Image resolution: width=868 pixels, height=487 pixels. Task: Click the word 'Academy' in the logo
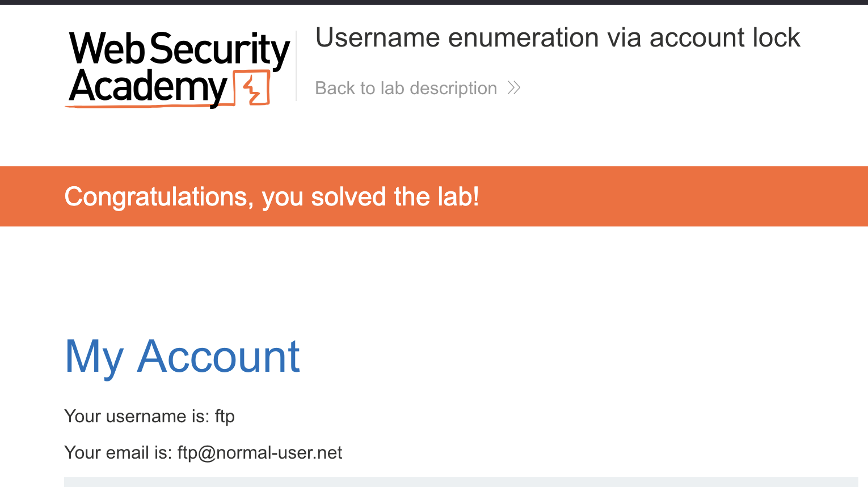point(148,87)
